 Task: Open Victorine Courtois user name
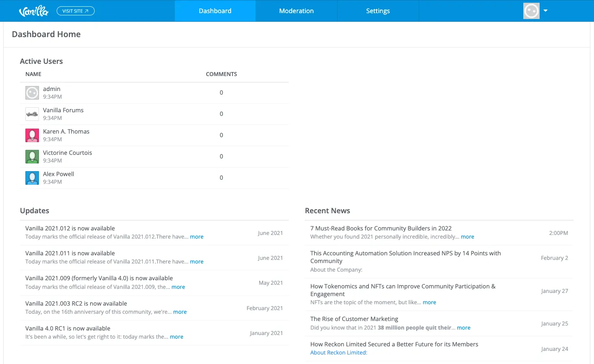pos(68,153)
